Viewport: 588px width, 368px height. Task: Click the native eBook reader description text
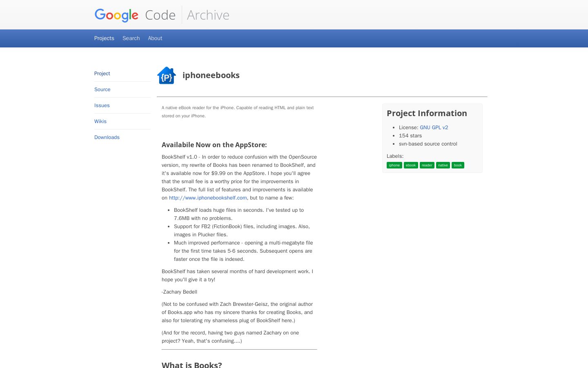pos(238,112)
